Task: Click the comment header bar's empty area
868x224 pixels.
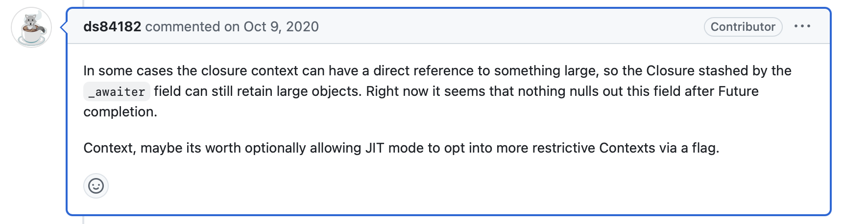Action: (509, 26)
